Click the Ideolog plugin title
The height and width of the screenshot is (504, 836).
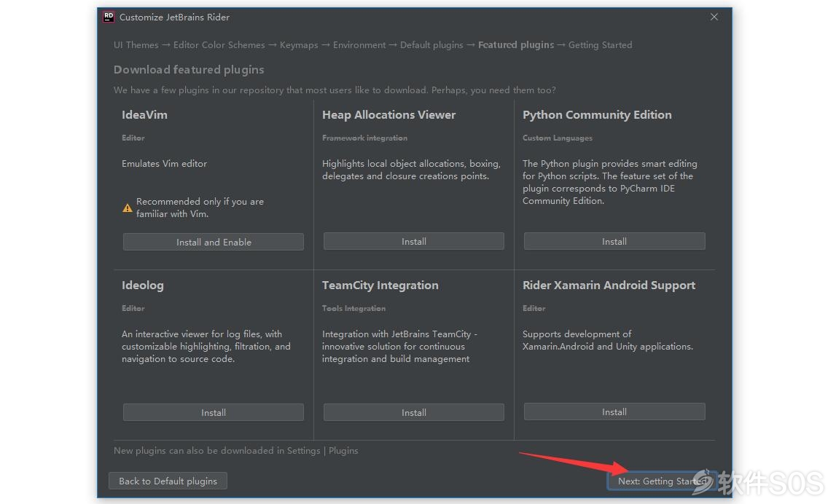point(143,285)
